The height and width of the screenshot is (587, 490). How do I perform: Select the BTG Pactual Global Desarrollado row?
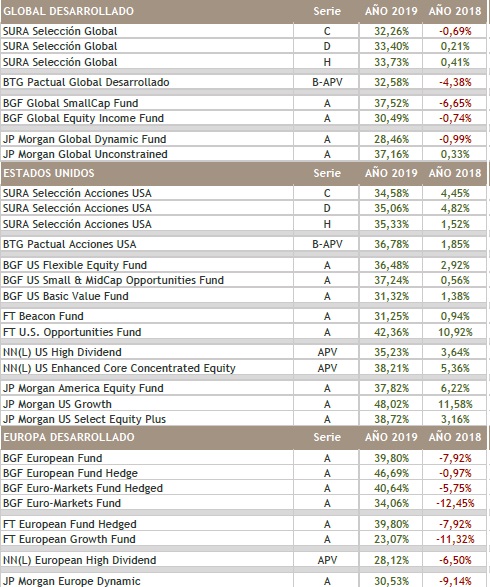[243, 82]
